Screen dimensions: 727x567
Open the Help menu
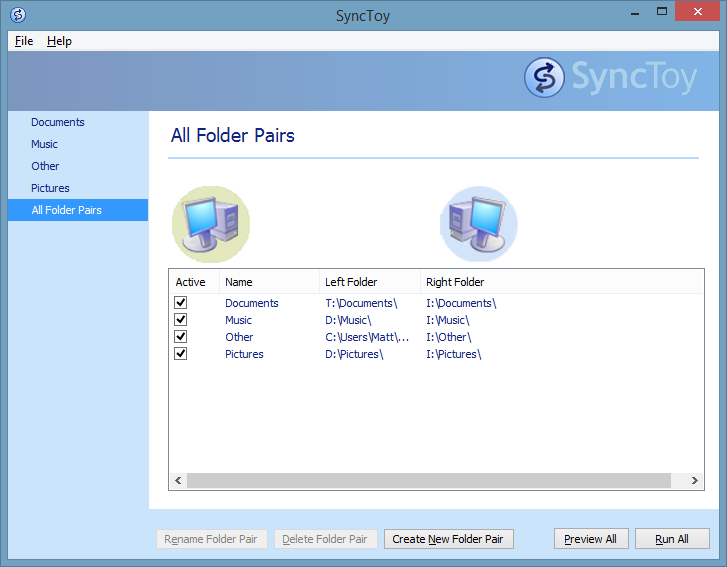coord(59,41)
